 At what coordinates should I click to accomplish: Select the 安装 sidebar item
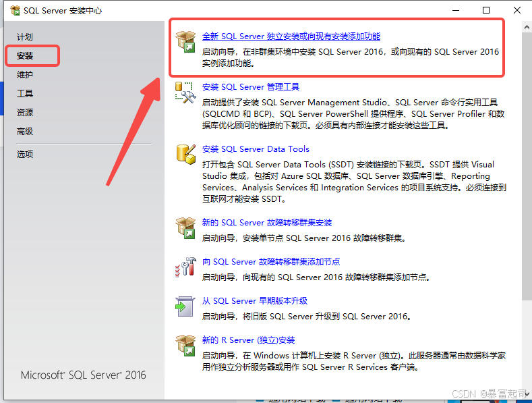point(25,56)
